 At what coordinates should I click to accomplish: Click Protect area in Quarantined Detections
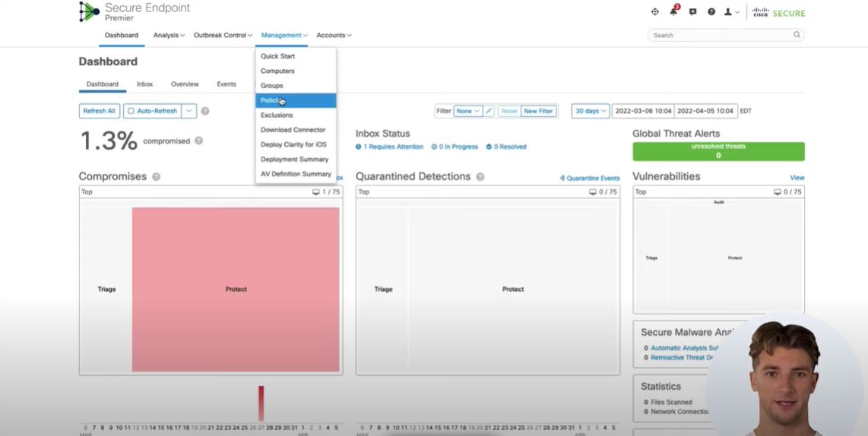coord(513,289)
